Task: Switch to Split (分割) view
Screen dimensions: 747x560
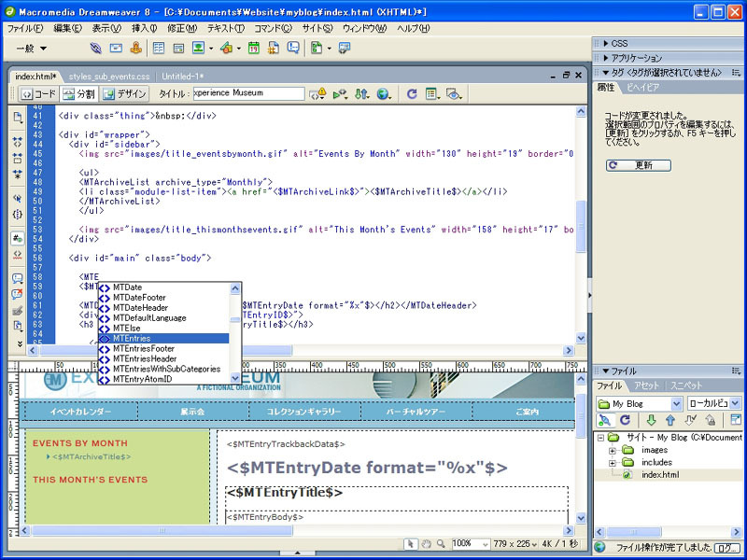Action: click(78, 94)
